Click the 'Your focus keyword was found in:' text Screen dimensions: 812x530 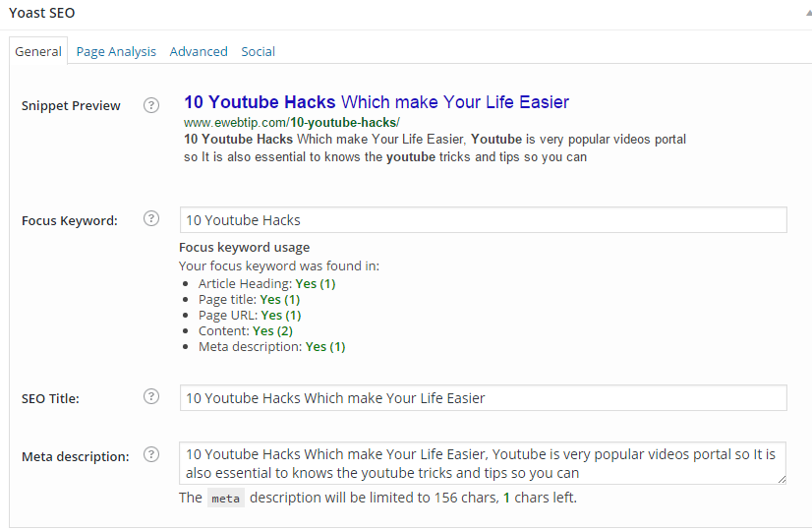[279, 266]
